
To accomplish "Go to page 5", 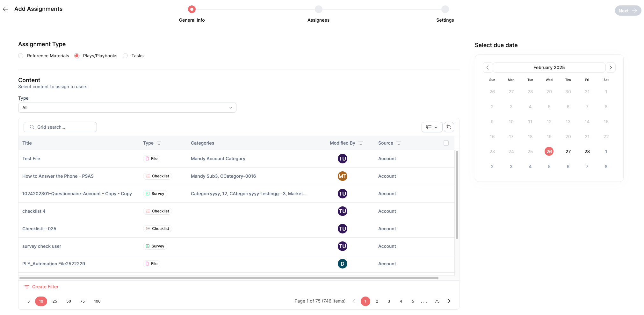I will [413, 301].
